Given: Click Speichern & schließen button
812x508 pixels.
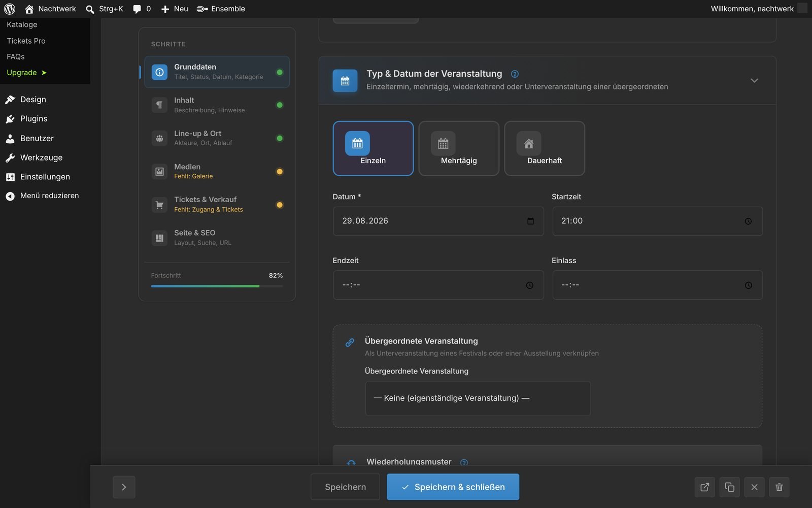Looking at the screenshot, I should point(453,487).
